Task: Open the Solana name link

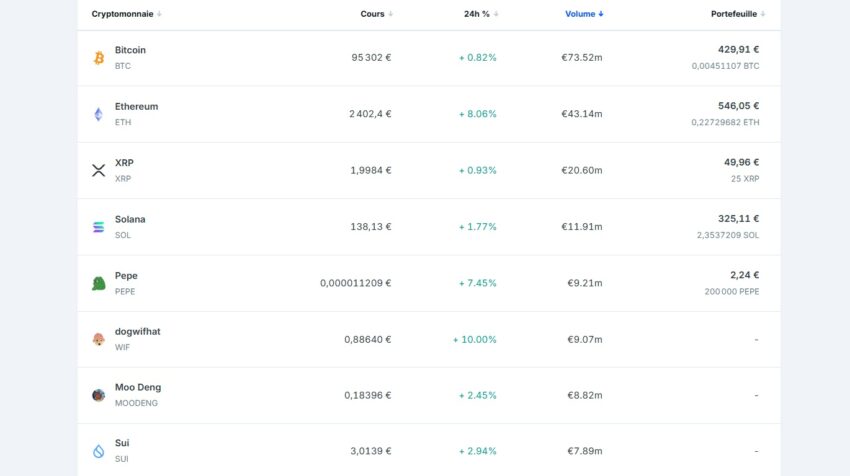Action: pos(130,219)
